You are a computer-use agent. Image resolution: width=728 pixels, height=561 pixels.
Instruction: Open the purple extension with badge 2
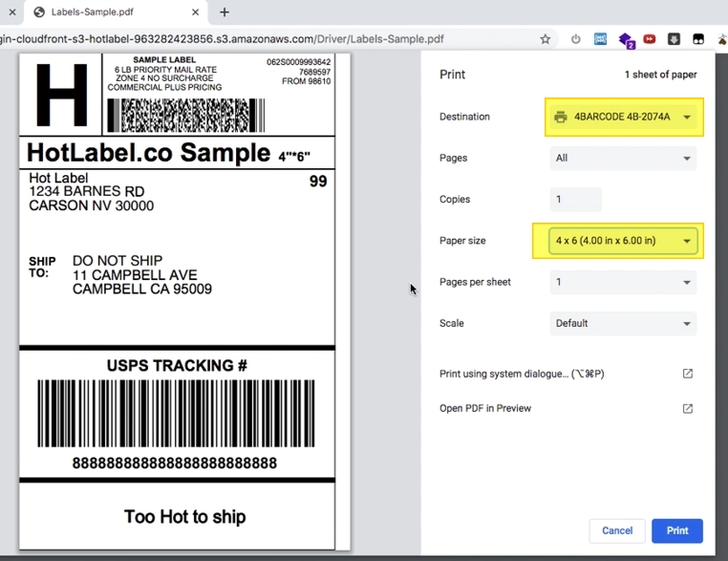click(x=626, y=39)
